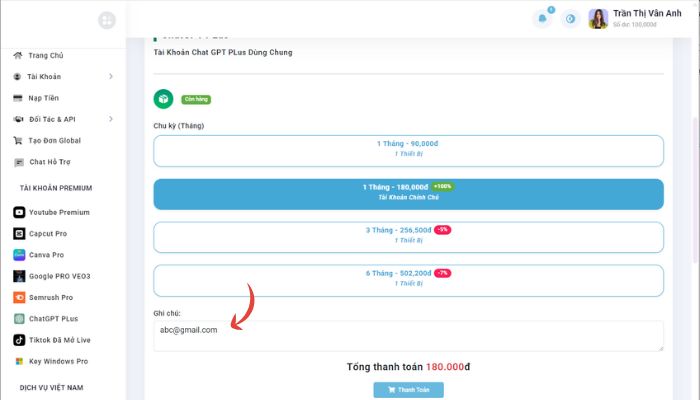Viewport: 700px width, 400px height.
Task: Open the notifications bell icon
Action: coord(542,19)
